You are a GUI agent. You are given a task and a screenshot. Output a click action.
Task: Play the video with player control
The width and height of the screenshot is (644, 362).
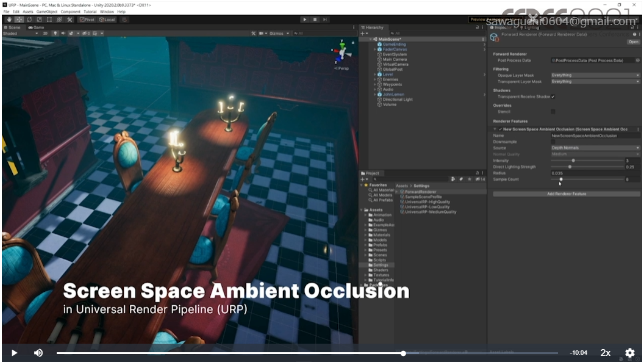pyautogui.click(x=14, y=353)
